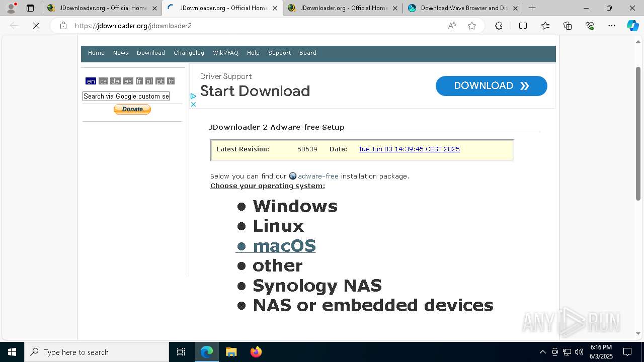Screen dimensions: 644x362
Task: Open the Extensions puzzle icon
Action: tap(499, 26)
